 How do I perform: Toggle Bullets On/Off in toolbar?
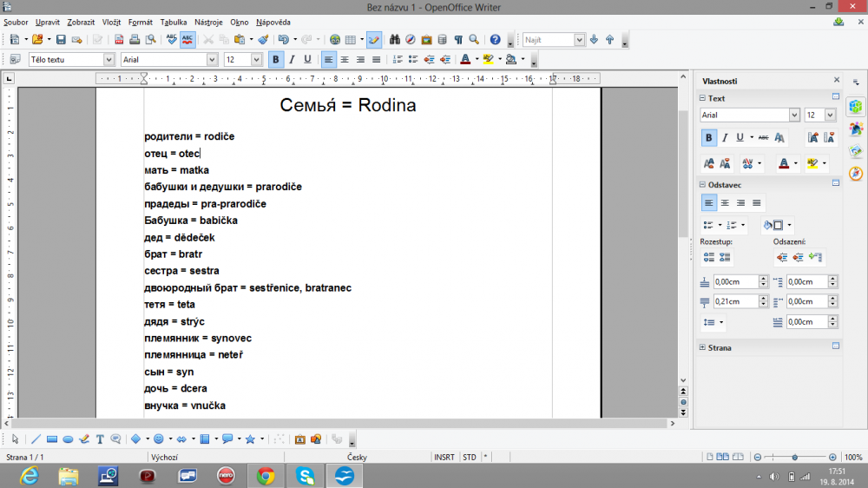click(413, 59)
